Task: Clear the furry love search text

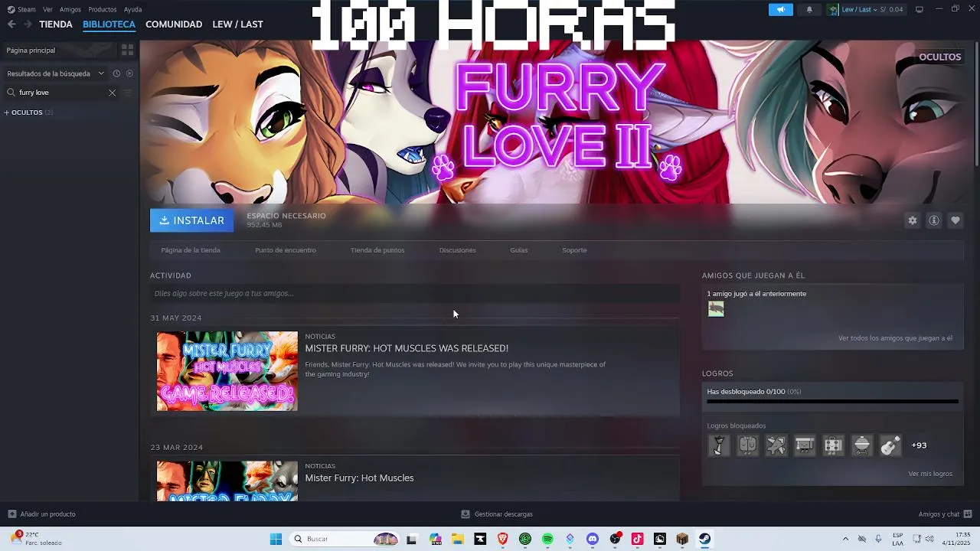Action: click(112, 93)
